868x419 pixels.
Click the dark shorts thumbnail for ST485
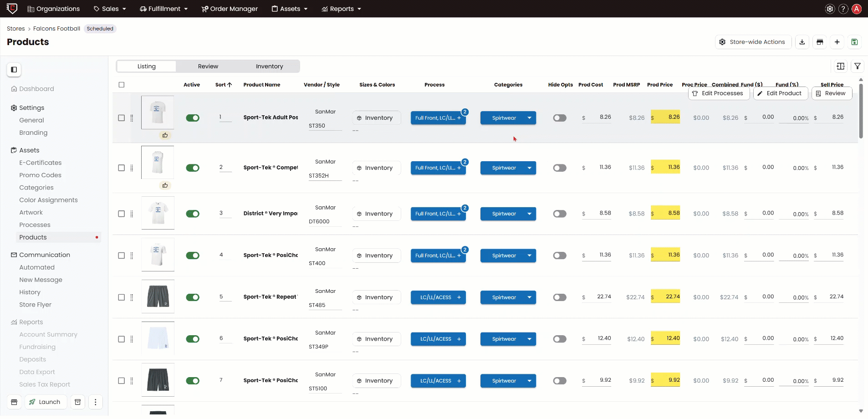click(x=158, y=296)
